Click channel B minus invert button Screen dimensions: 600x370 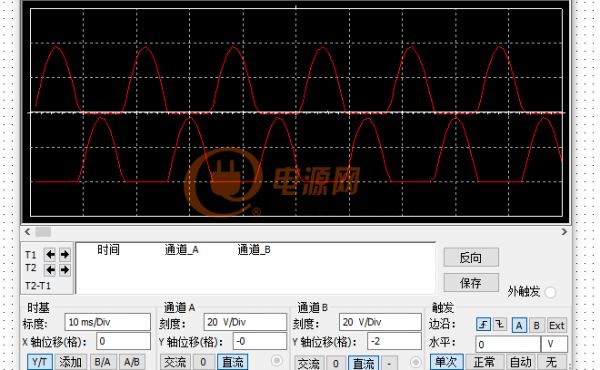(x=389, y=363)
